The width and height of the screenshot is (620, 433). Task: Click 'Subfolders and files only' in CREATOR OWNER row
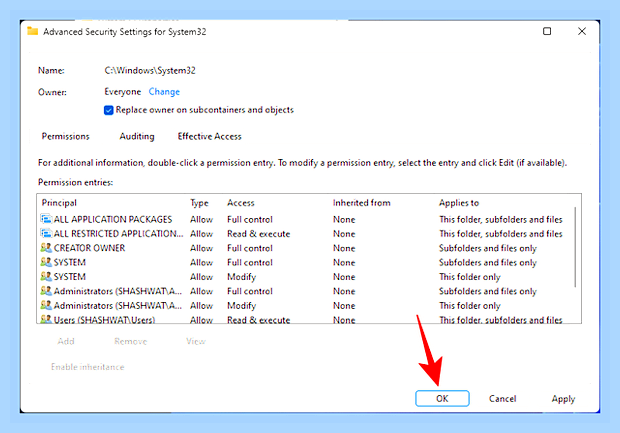click(488, 248)
